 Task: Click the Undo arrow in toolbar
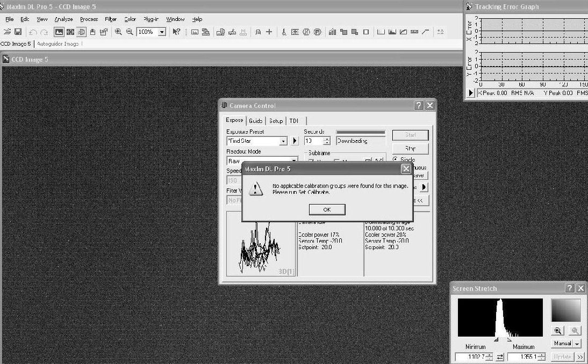(33, 32)
